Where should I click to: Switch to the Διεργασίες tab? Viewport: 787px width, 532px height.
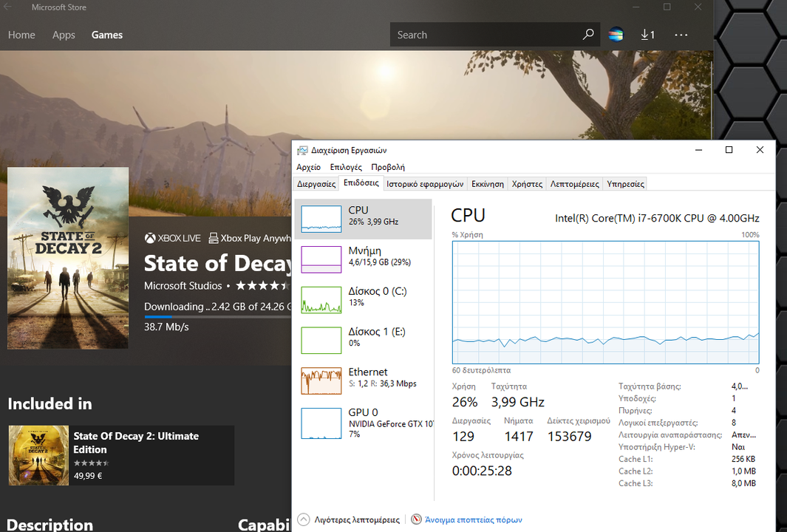coord(316,184)
